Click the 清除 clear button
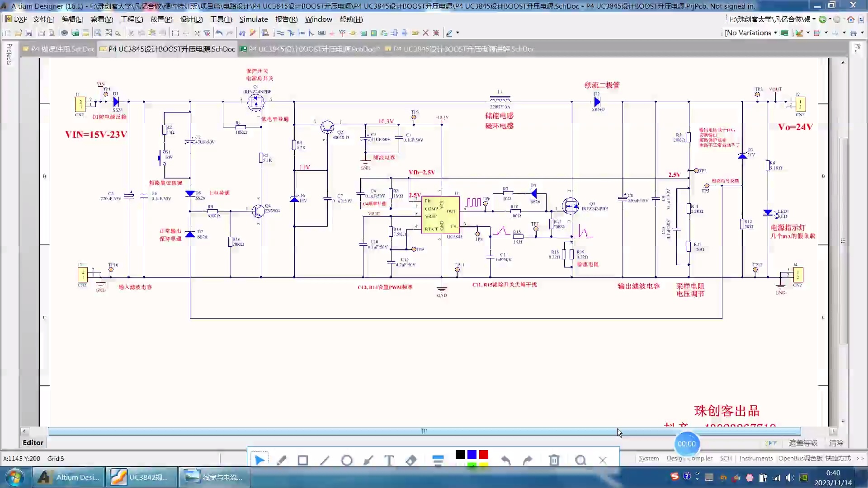868x488 pixels. click(836, 443)
